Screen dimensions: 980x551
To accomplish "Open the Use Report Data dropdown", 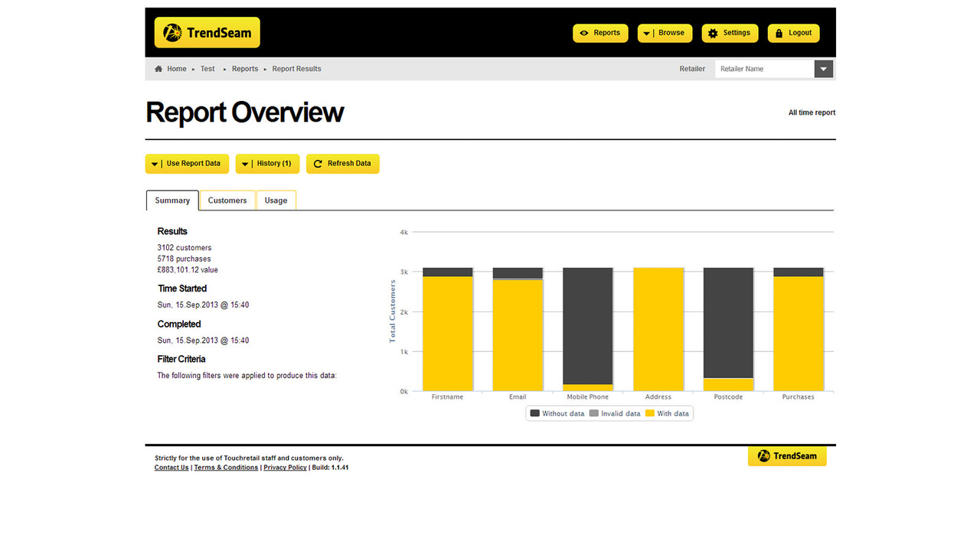I will [156, 163].
